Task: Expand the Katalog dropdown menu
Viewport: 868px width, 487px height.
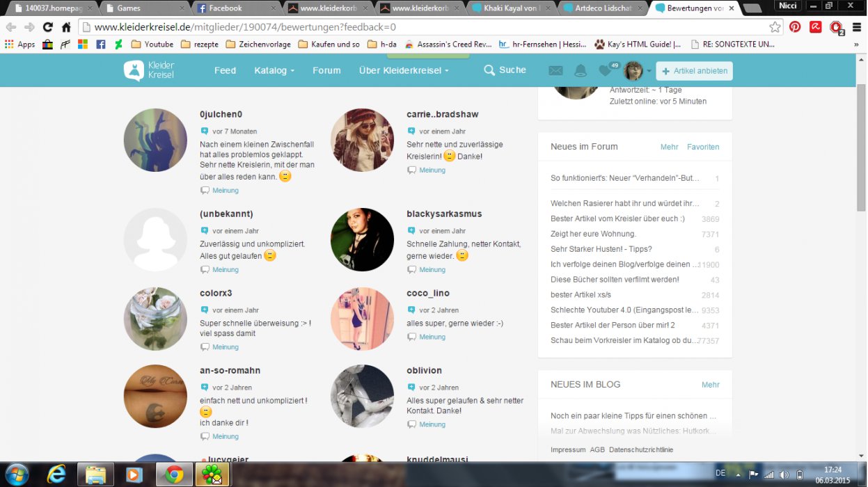Action: pos(274,70)
